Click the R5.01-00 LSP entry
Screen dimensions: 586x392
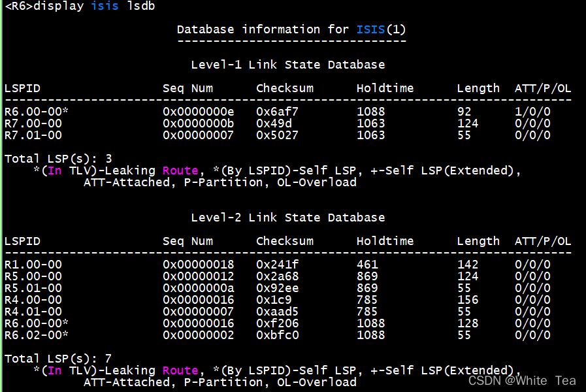tap(33, 288)
